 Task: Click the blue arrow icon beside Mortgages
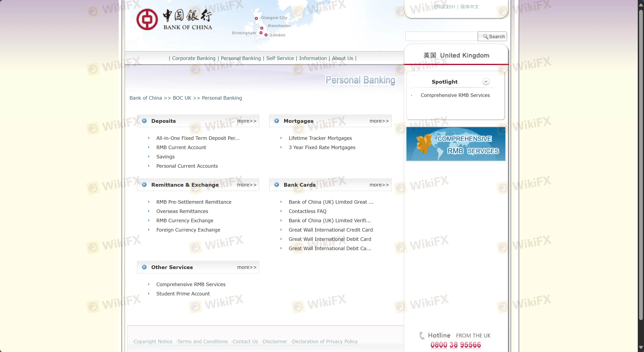click(x=277, y=121)
